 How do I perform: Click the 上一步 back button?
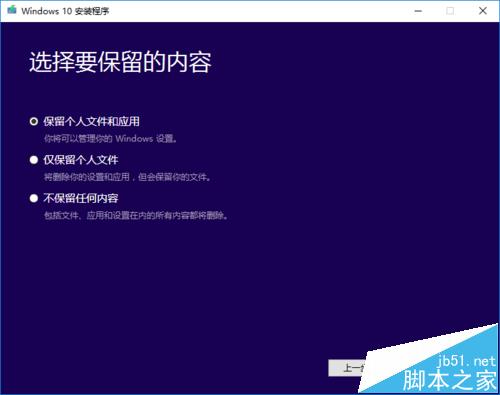coord(348,368)
